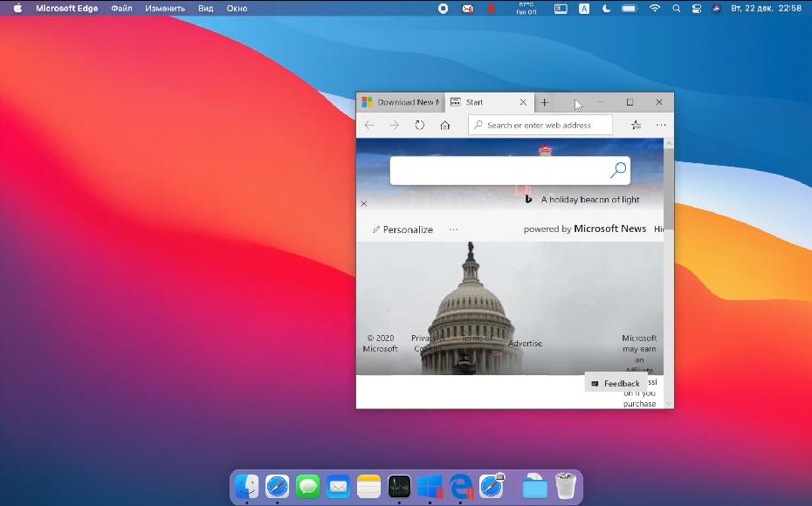Open the Вид menu in menu bar
This screenshot has width=812, height=506.
(205, 9)
